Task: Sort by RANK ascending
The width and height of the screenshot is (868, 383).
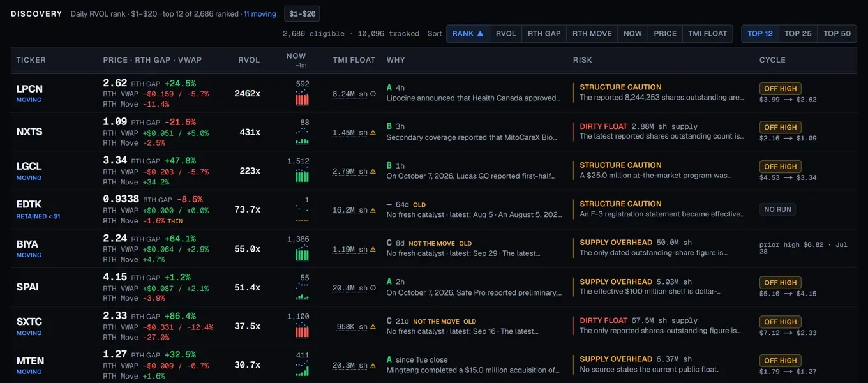Action: (x=468, y=33)
